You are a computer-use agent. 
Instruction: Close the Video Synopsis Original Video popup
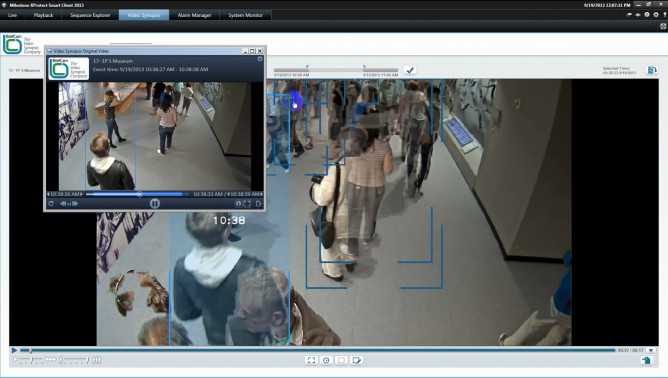[x=260, y=51]
